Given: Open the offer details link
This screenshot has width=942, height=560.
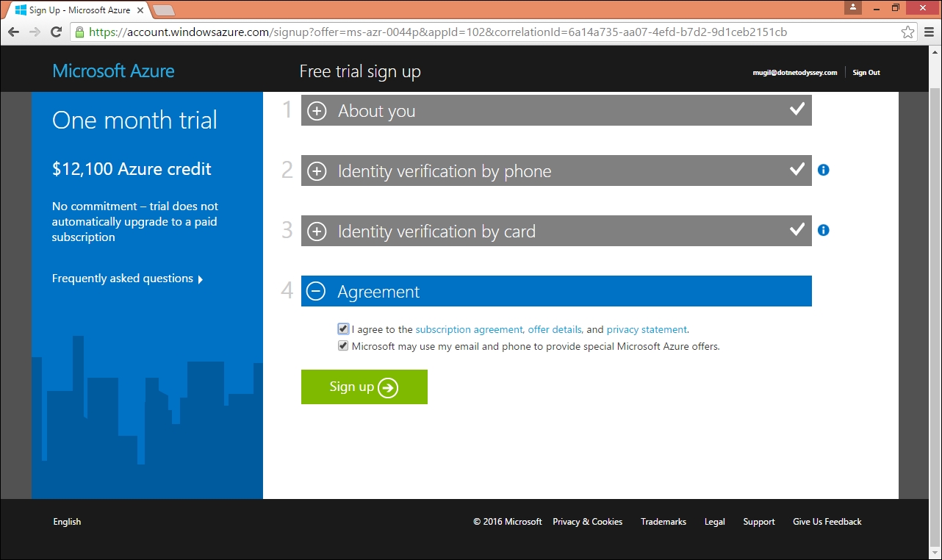Looking at the screenshot, I should coord(555,329).
